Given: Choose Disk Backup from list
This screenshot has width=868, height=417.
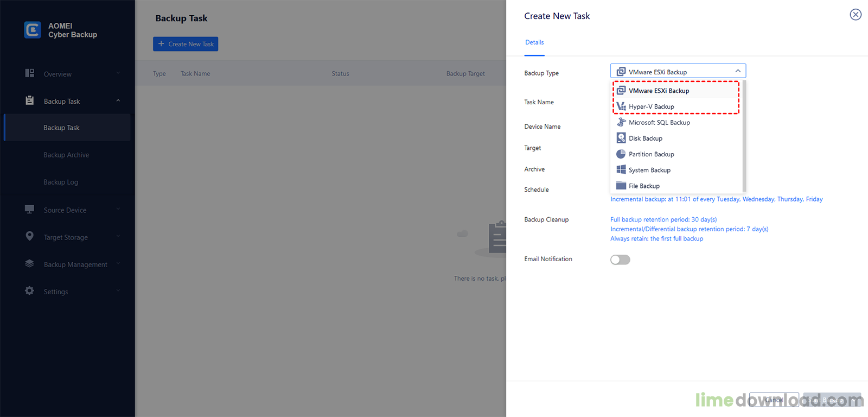Looking at the screenshot, I should [x=676, y=138].
